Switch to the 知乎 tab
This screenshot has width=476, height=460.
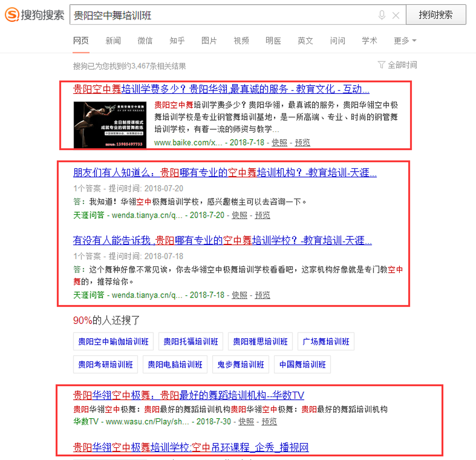click(177, 40)
